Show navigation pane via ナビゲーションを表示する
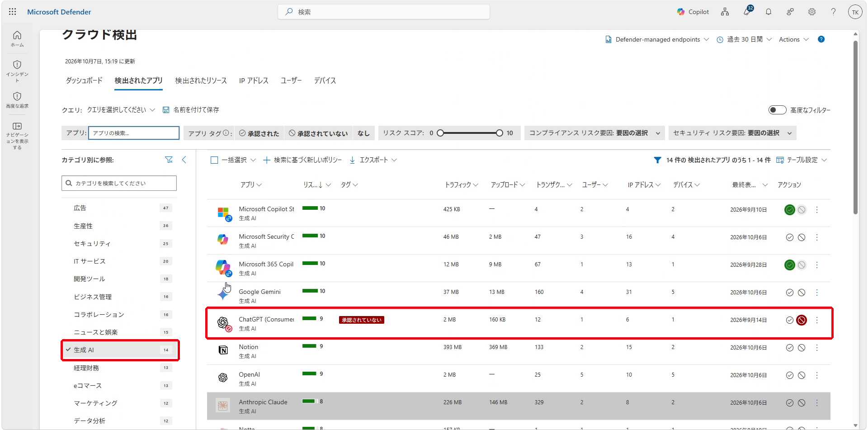The width and height of the screenshot is (868, 430). [17, 136]
